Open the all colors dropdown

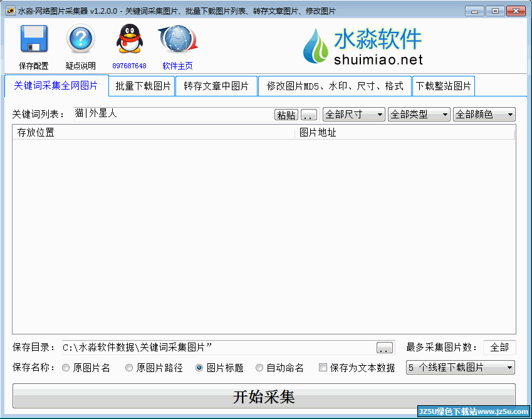pos(484,115)
